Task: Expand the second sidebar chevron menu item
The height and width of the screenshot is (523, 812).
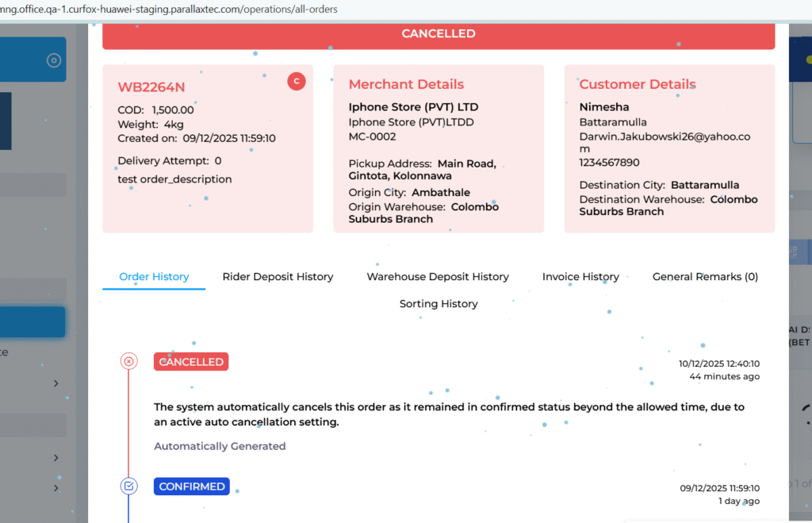Action: coord(56,458)
